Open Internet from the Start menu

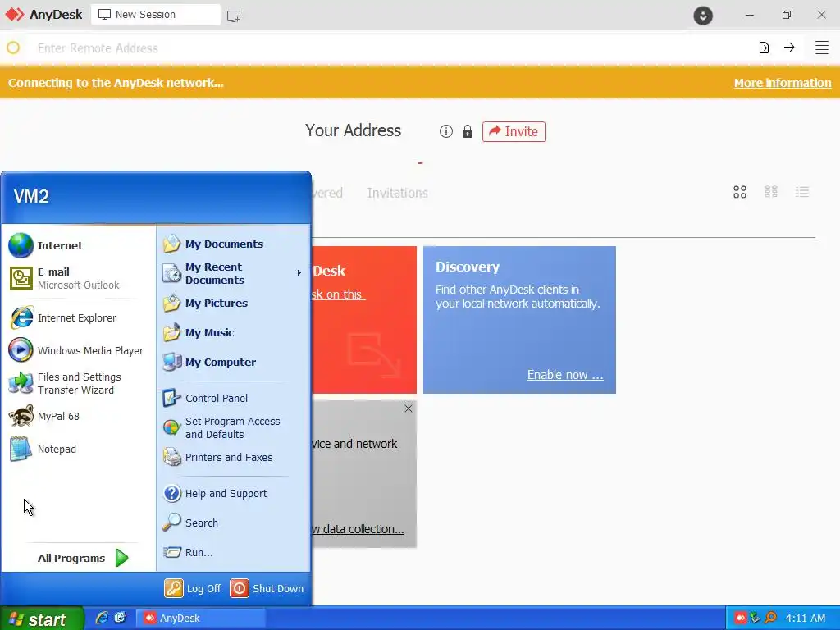click(78, 245)
